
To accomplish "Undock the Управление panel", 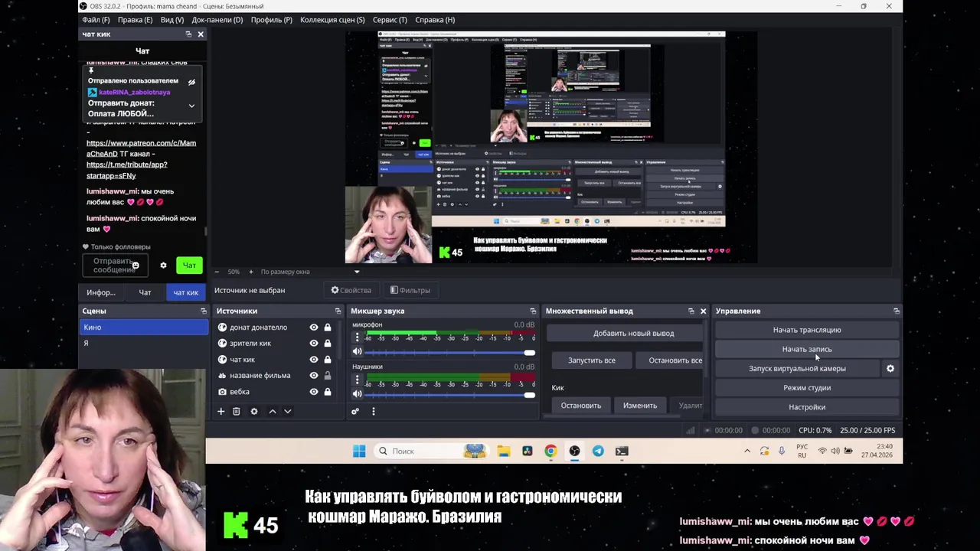I will [896, 311].
